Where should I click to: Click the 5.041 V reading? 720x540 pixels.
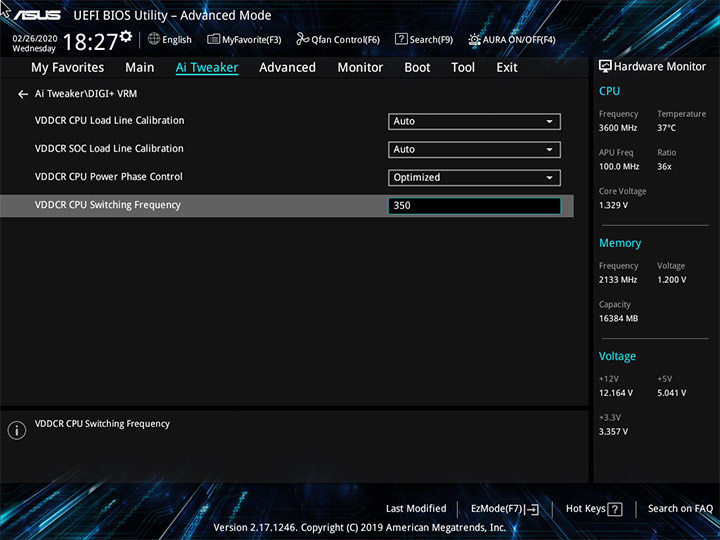point(671,393)
